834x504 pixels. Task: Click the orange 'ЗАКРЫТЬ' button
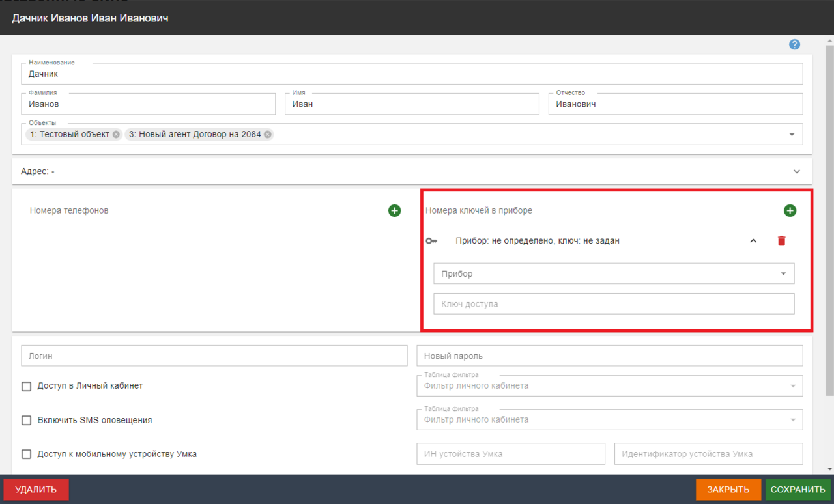tap(728, 490)
